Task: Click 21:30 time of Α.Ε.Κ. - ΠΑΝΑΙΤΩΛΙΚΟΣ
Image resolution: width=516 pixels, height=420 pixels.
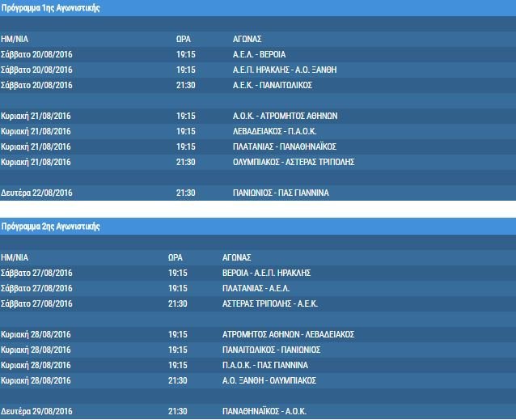Action: [x=185, y=85]
